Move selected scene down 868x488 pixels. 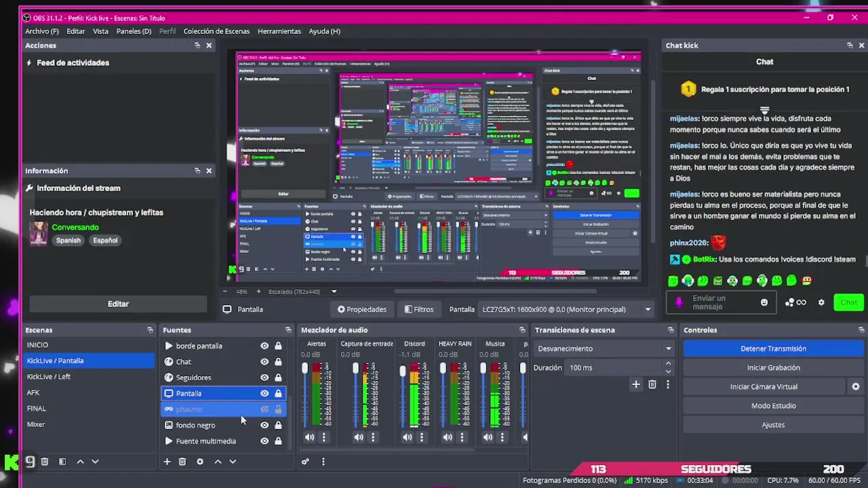(95, 462)
